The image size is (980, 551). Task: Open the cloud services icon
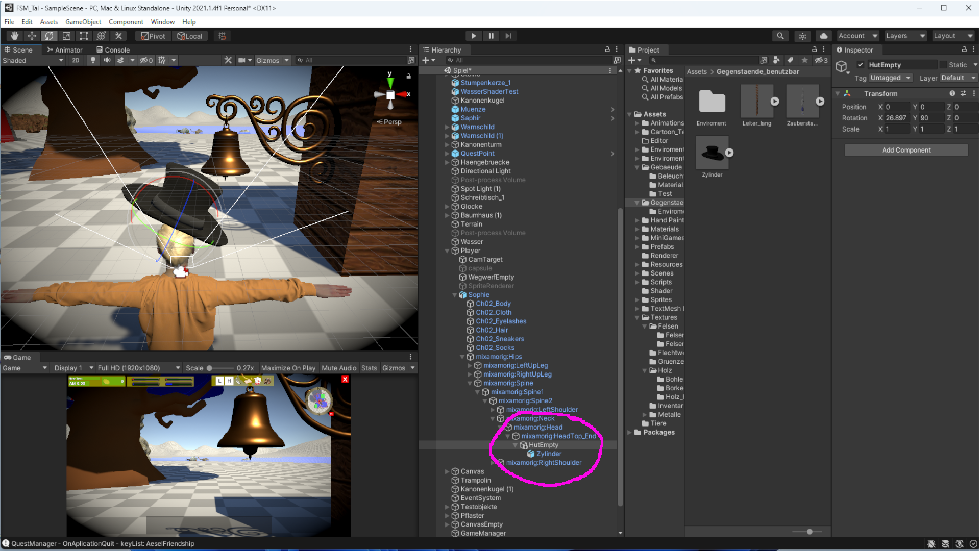point(823,36)
